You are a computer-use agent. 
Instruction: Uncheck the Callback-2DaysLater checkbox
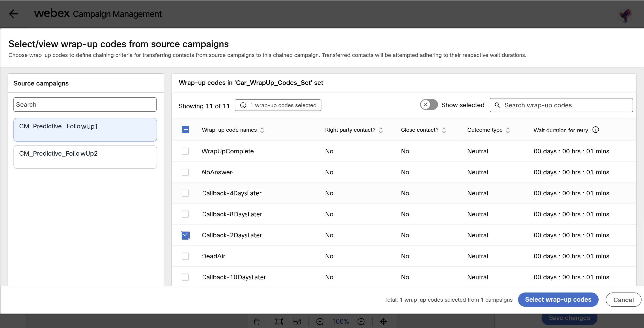tap(185, 235)
